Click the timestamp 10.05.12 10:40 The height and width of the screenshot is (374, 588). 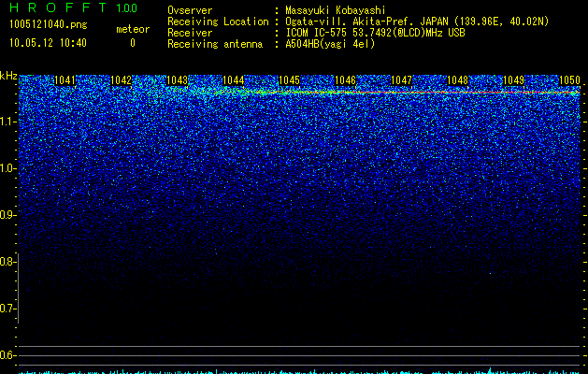pos(48,43)
